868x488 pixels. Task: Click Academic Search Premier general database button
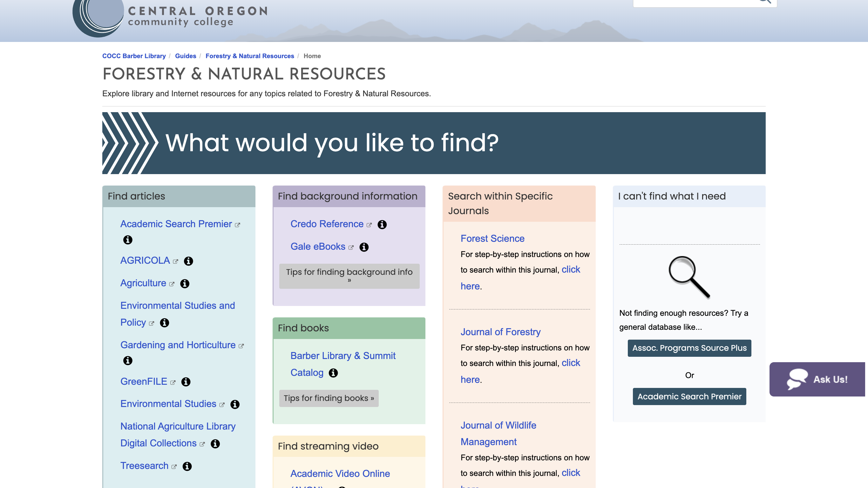tap(689, 396)
